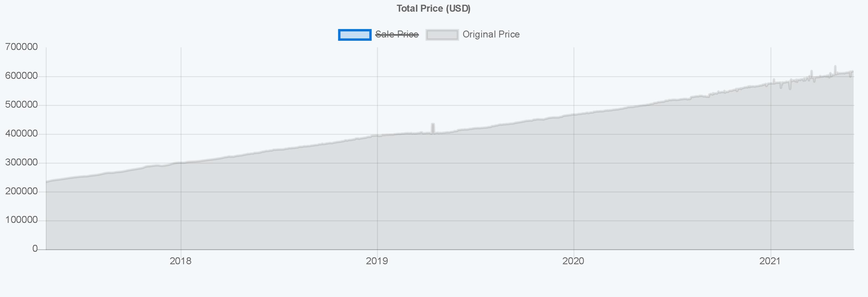The image size is (868, 297).
Task: Click the 200000 y-axis label
Action: (22, 192)
